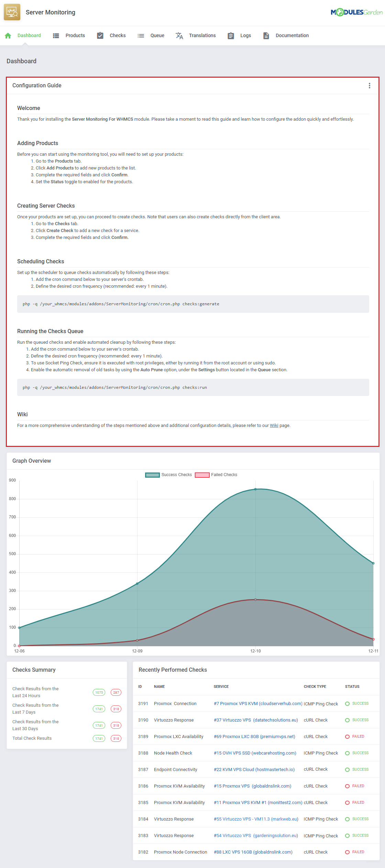
Task: Click the Queue list icon
Action: [141, 35]
